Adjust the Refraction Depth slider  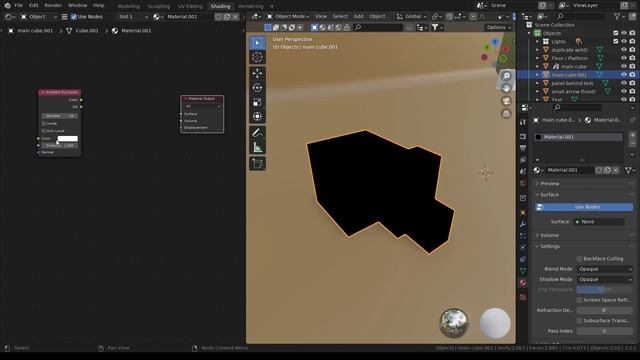pos(605,310)
